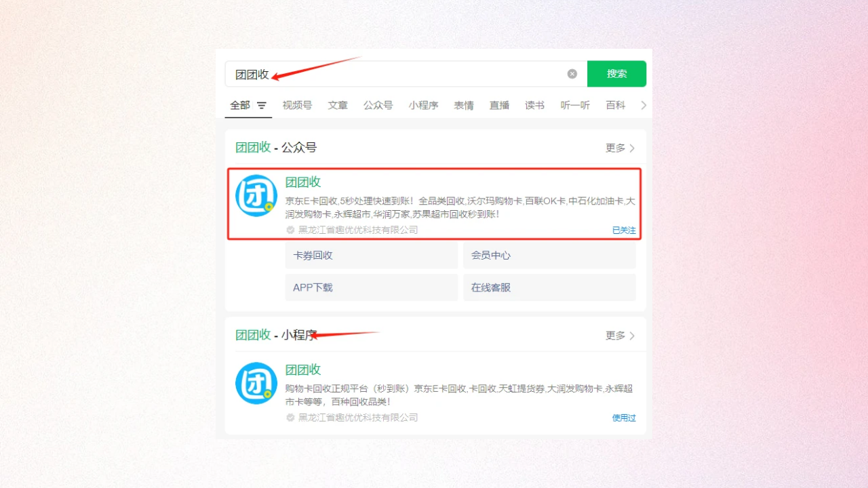Open 更多 in 小程序 section
Viewport: 868px width, 488px height.
coord(620,335)
